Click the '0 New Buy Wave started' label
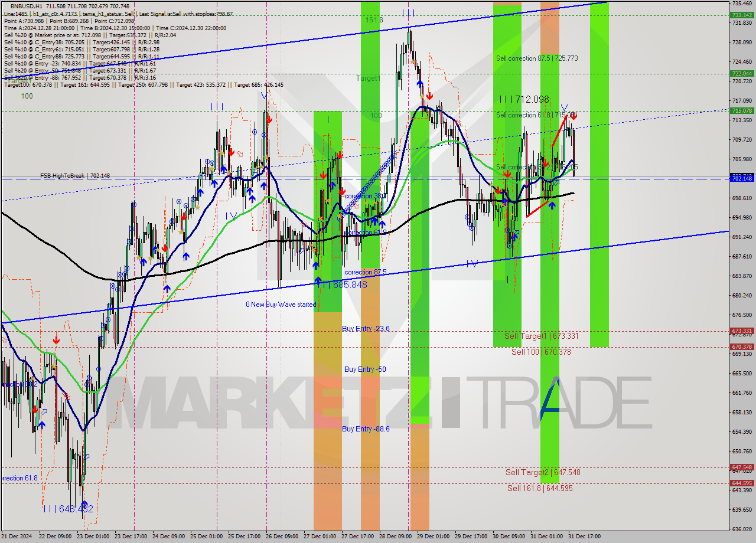 (281, 305)
